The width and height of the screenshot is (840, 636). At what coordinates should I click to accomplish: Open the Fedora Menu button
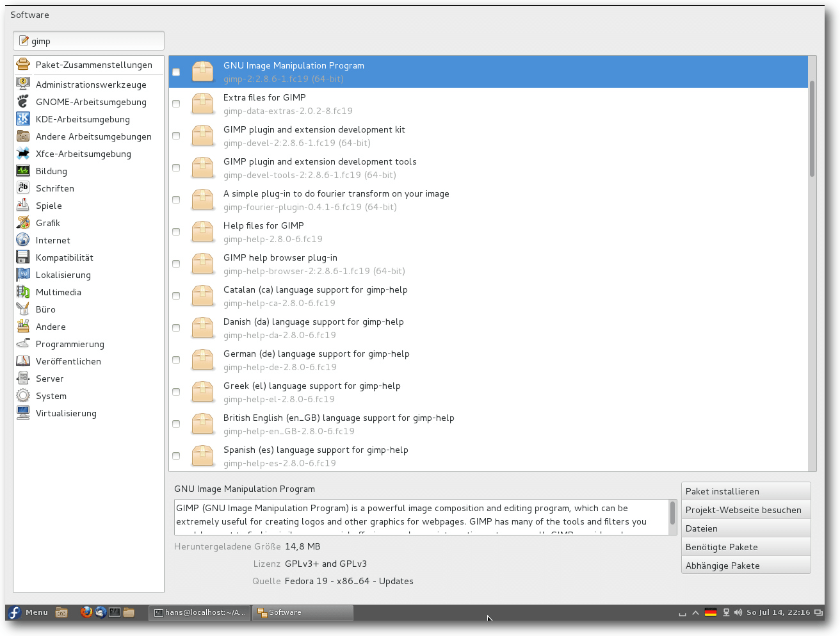28,612
